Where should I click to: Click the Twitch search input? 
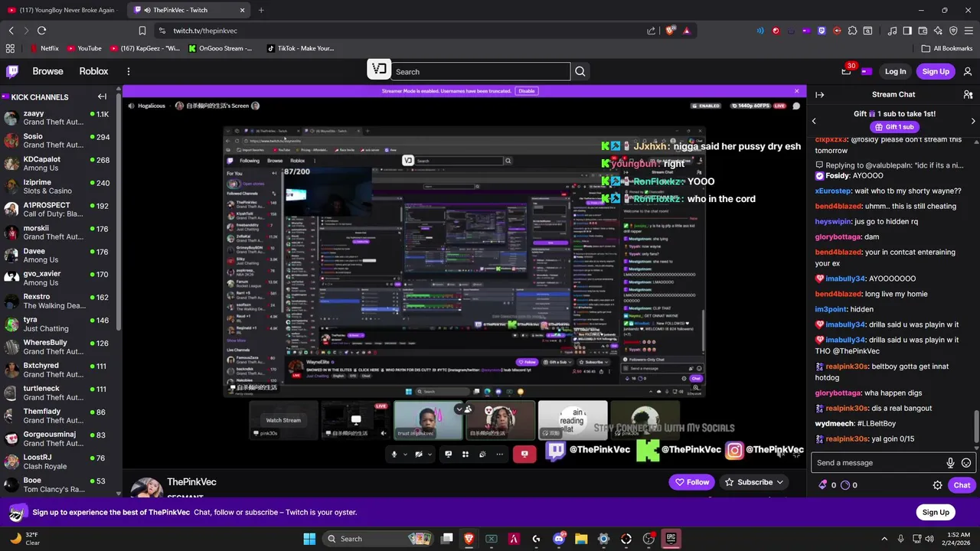pos(482,71)
